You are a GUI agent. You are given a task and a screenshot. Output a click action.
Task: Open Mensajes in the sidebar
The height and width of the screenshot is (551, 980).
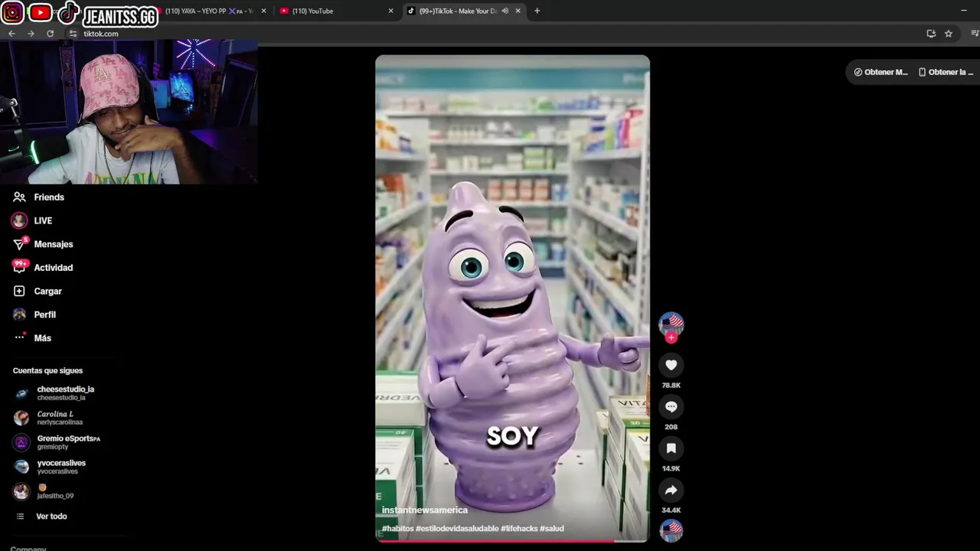pyautogui.click(x=54, y=244)
